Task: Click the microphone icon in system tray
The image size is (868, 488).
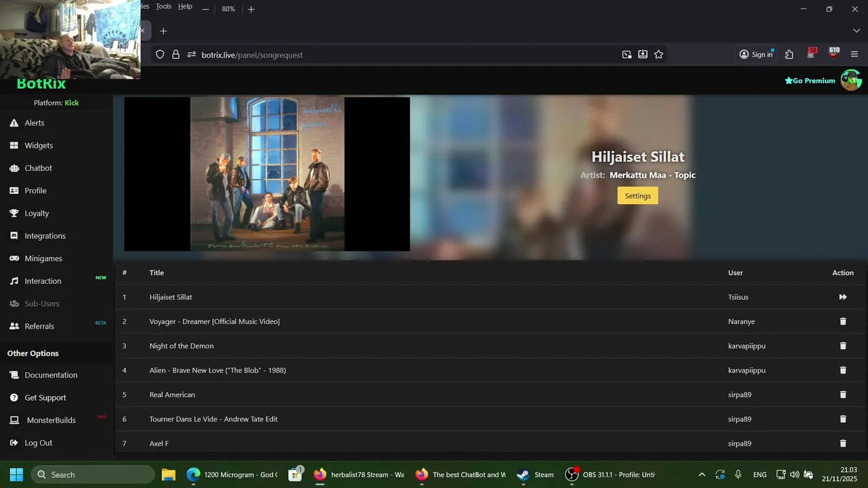Action: click(738, 474)
